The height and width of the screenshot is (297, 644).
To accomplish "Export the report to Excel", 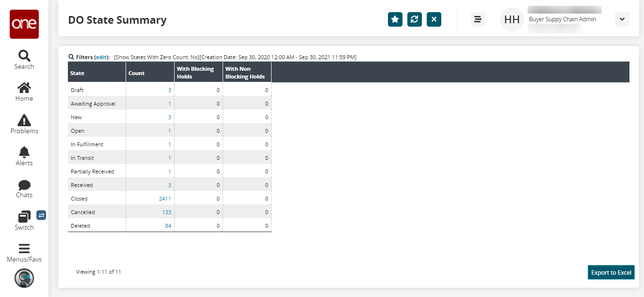I will pyautogui.click(x=611, y=272).
